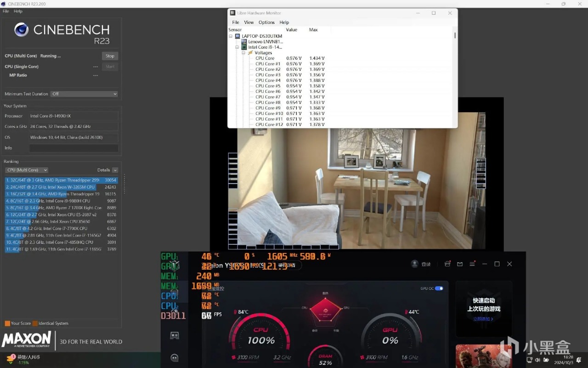Restore the Cinebench window size
Image resolution: width=588 pixels, height=368 pixels.
pyautogui.click(x=564, y=4)
